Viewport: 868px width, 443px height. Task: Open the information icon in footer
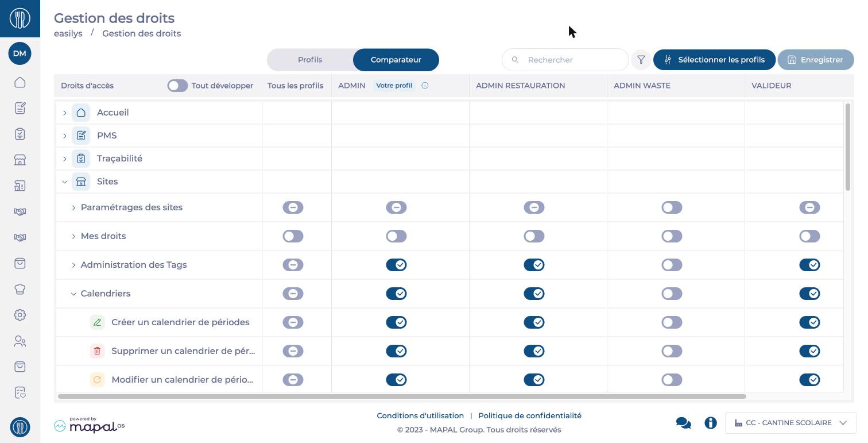coord(711,423)
